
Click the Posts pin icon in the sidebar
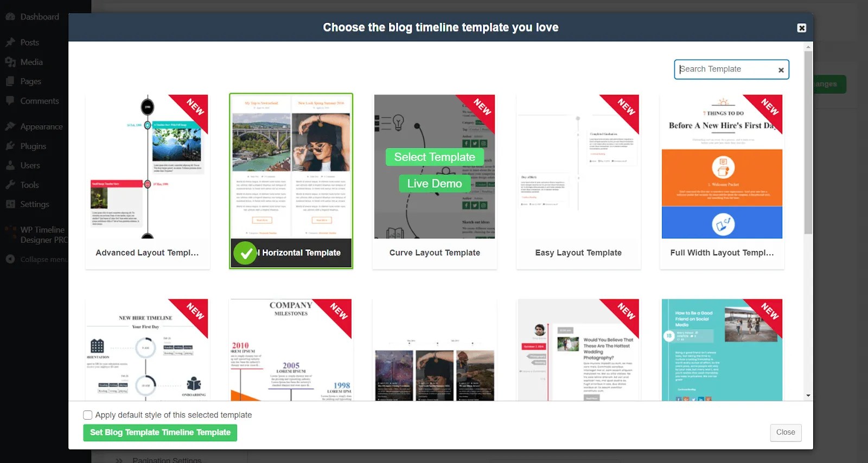(10, 42)
